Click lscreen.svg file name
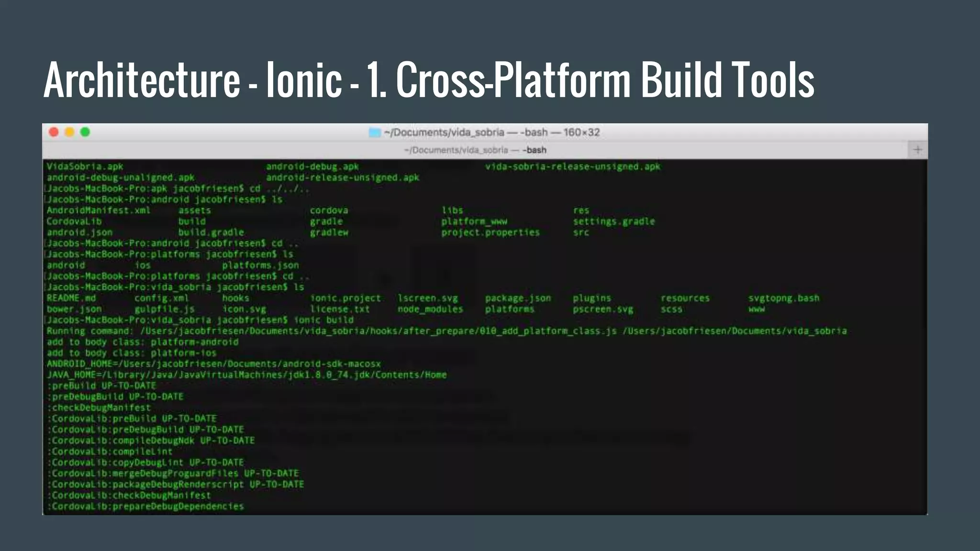Screen dimensions: 980x551 (x=428, y=298)
